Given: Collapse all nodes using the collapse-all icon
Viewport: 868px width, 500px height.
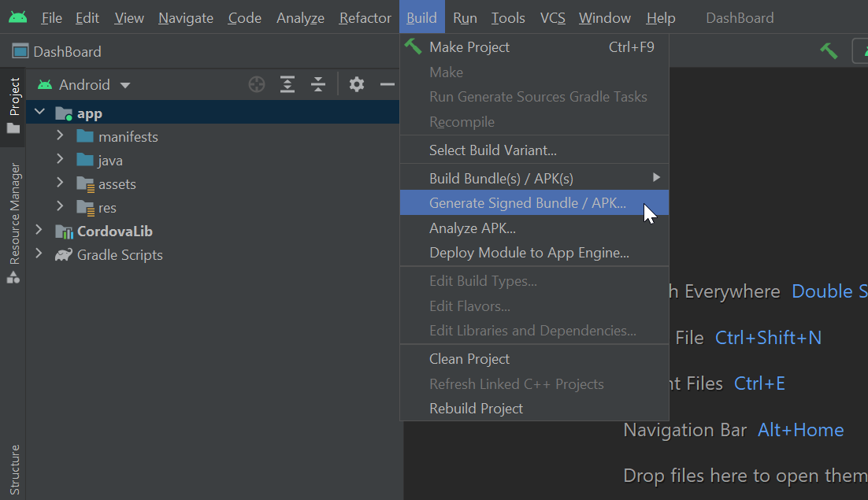Looking at the screenshot, I should click(317, 84).
